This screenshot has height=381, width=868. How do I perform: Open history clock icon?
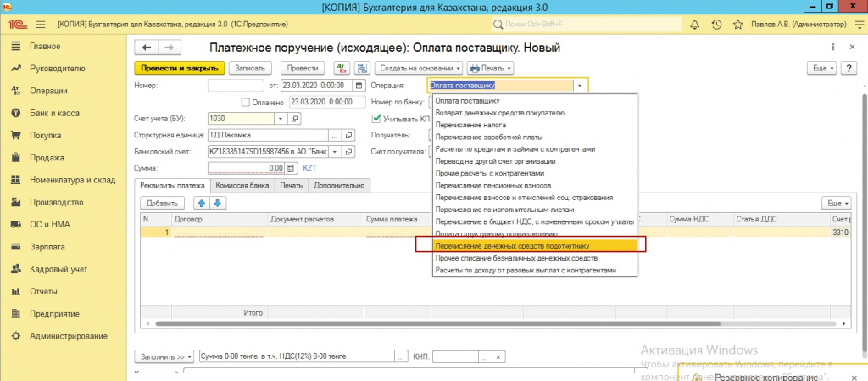tap(716, 25)
